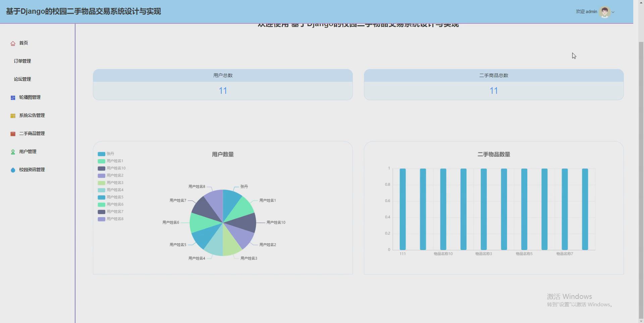Expand the dropdown arrow beside the admin avatar
Viewport: 644px width, 323px height.
(613, 12)
